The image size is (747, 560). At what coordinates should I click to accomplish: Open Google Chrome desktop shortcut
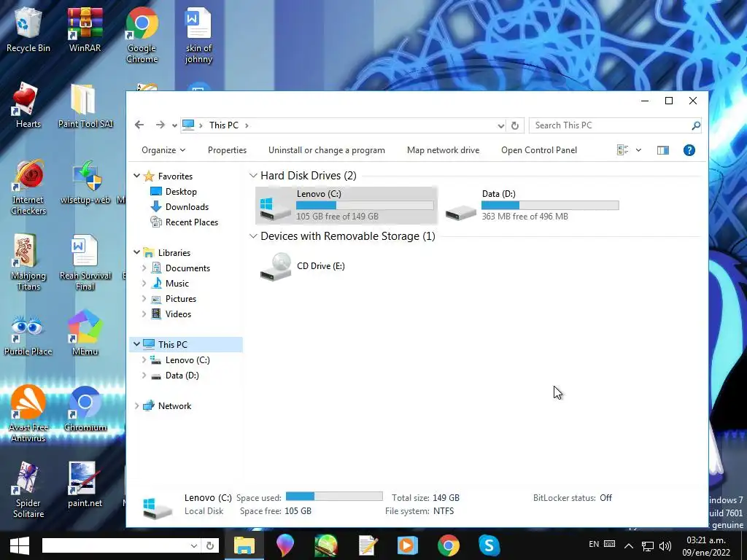point(142,35)
